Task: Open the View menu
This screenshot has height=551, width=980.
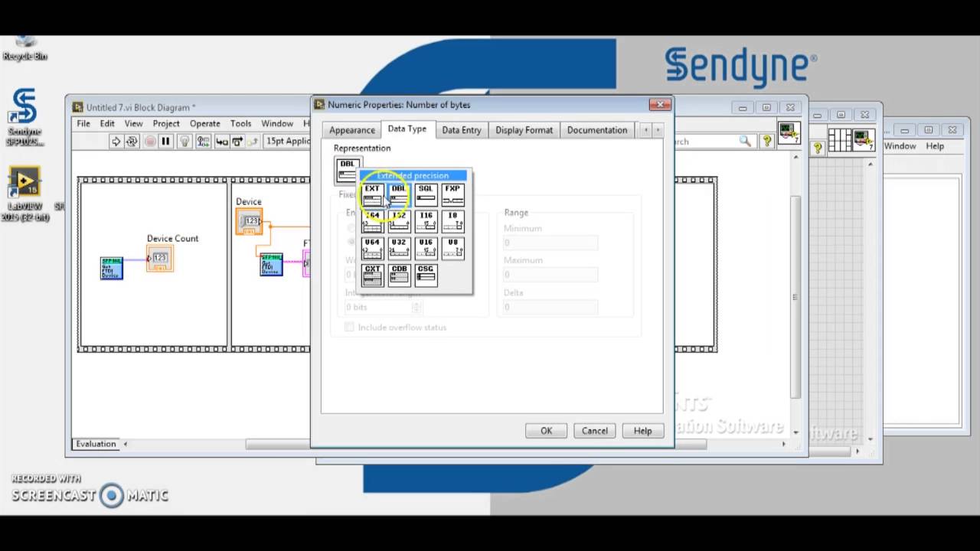Action: [x=134, y=123]
